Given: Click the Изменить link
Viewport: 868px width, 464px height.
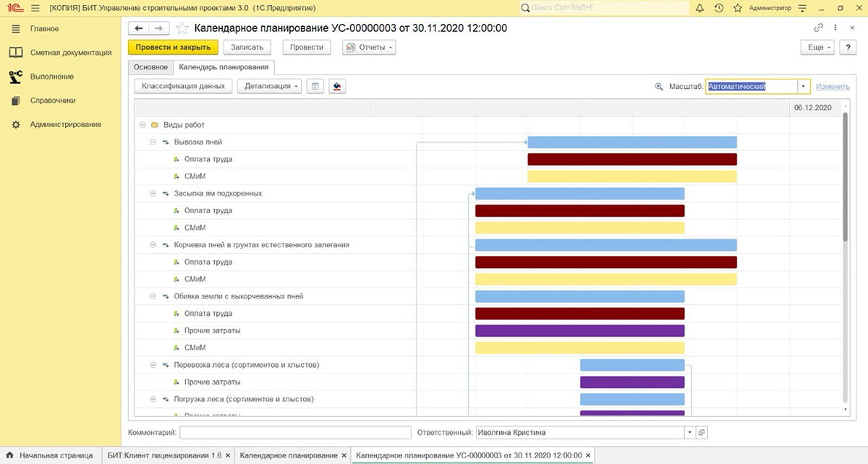Looking at the screenshot, I should tap(833, 87).
